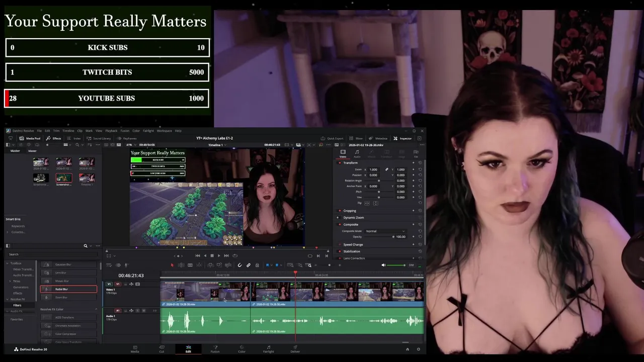Viewport: 644px width, 362px height.
Task: Expand the Collections smart bin
Action: pos(8,232)
